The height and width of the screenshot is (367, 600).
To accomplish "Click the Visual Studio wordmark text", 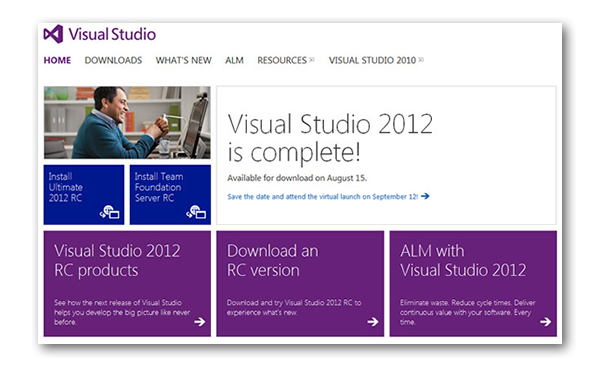I will coord(112,34).
